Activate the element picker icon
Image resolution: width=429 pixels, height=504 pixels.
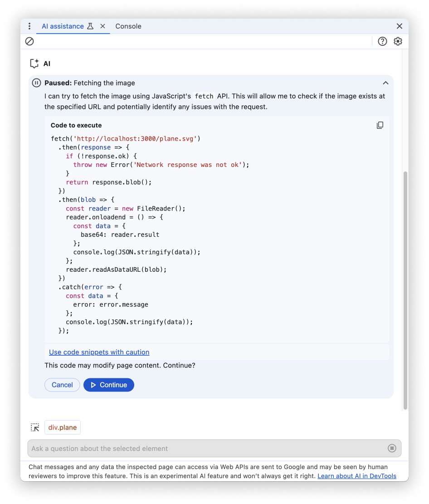pyautogui.click(x=35, y=427)
